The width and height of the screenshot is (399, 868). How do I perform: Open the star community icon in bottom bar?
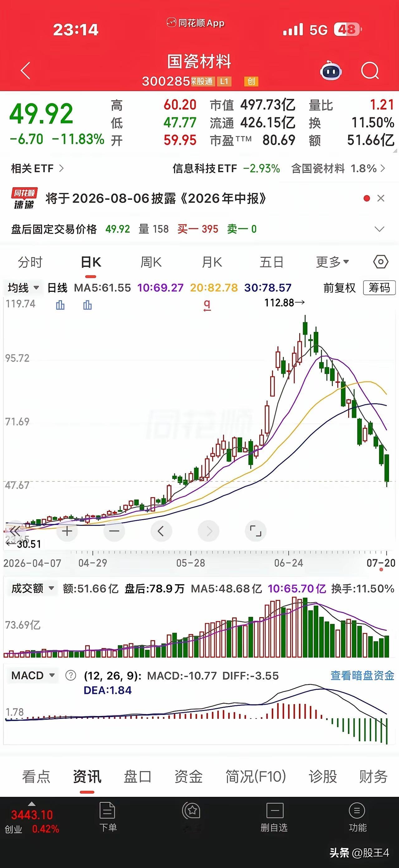[192, 811]
